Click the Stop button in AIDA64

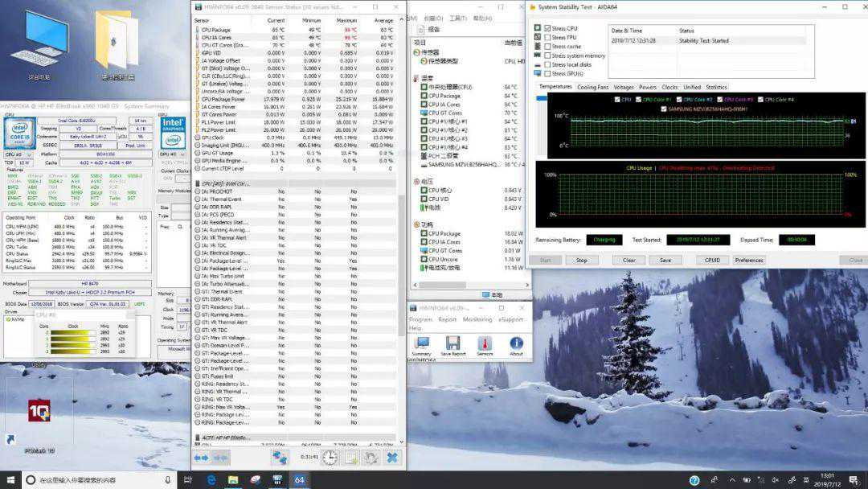(x=581, y=260)
